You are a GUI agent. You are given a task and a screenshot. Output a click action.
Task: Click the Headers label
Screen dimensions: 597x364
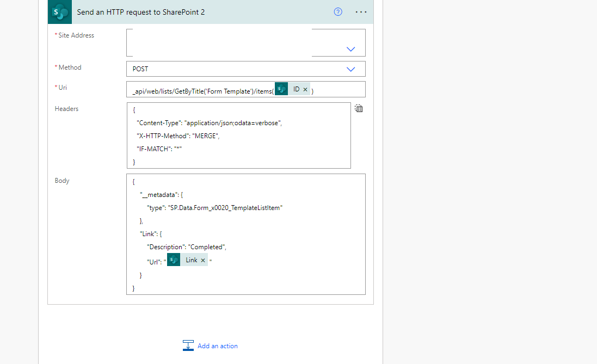[66, 109]
